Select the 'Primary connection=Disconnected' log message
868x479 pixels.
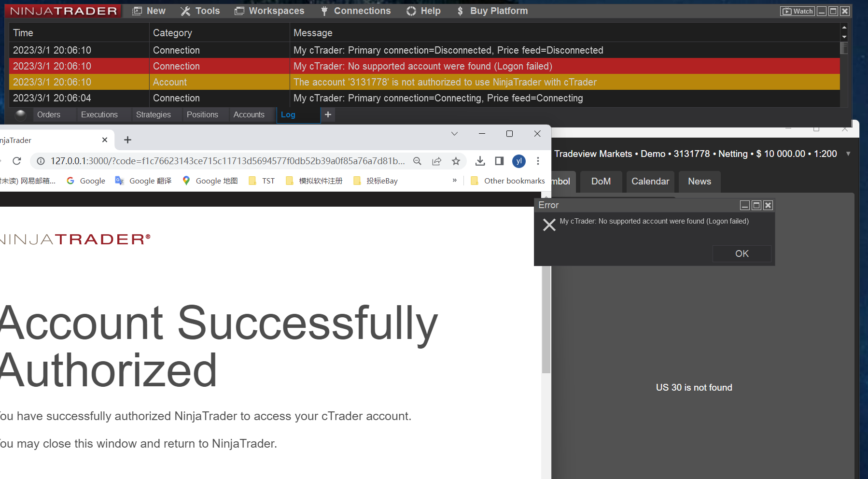click(x=448, y=50)
